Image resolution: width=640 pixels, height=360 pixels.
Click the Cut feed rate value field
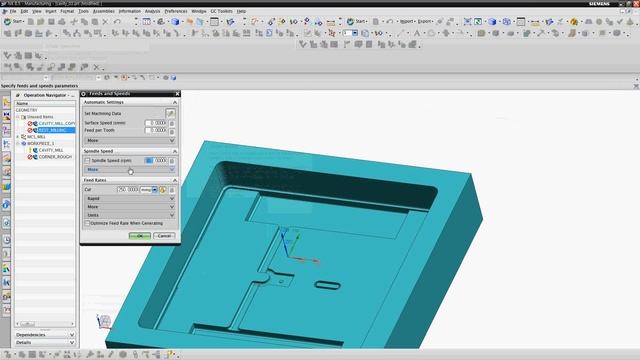pyautogui.click(x=128, y=190)
